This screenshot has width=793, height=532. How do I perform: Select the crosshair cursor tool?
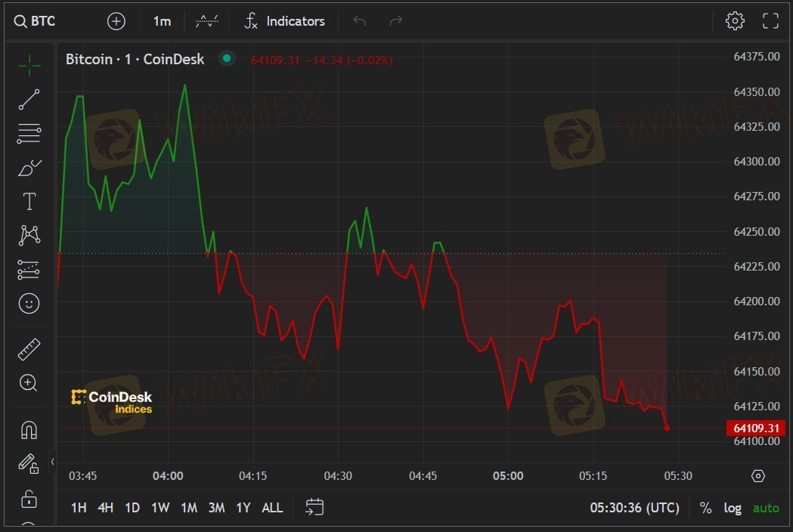click(29, 66)
